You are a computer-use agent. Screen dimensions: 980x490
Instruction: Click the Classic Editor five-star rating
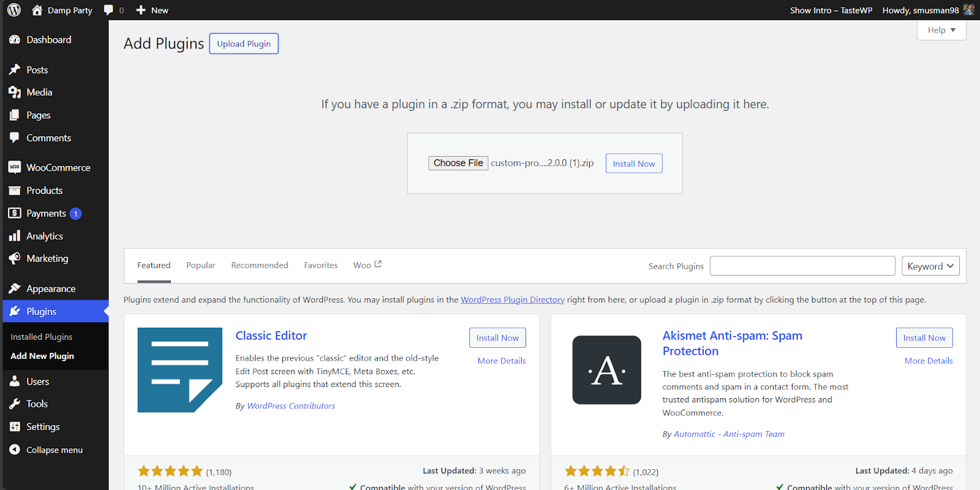[170, 471]
